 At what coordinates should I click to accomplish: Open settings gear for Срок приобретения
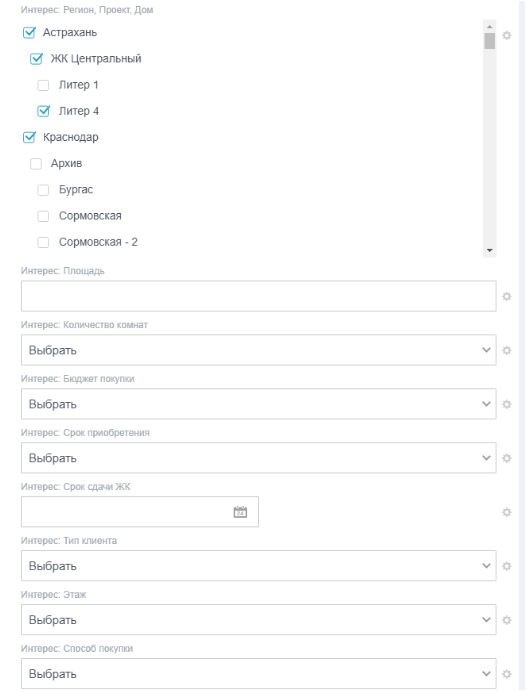click(x=507, y=458)
